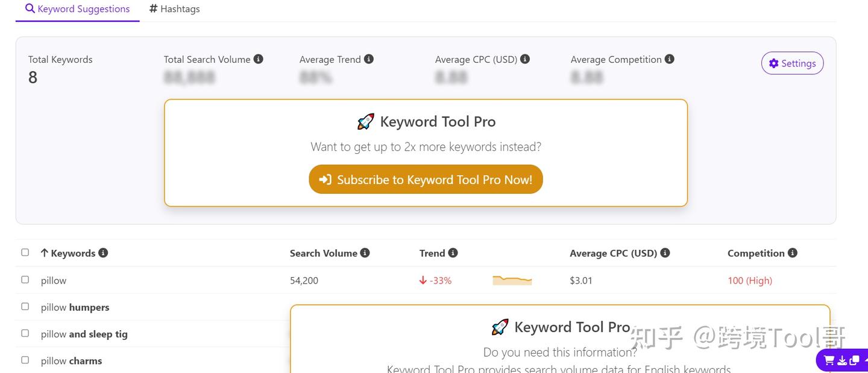Select the "pillow humpers" checkbox
The width and height of the screenshot is (868, 373).
coord(25,307)
